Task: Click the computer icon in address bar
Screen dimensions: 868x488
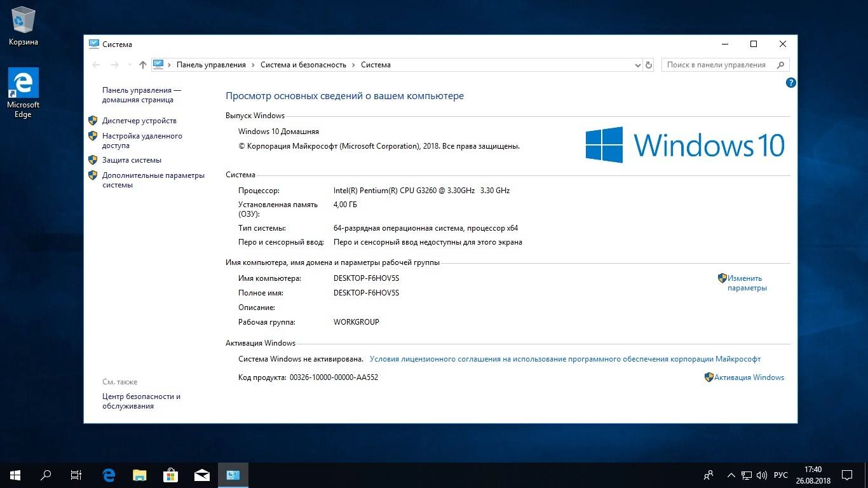Action: (x=158, y=65)
